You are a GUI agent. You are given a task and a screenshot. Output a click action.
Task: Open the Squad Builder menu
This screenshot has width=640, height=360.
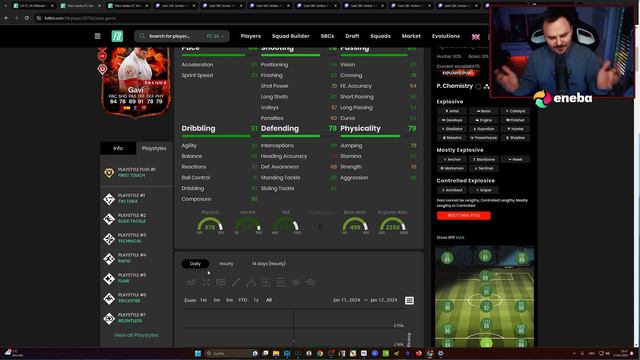coord(291,36)
